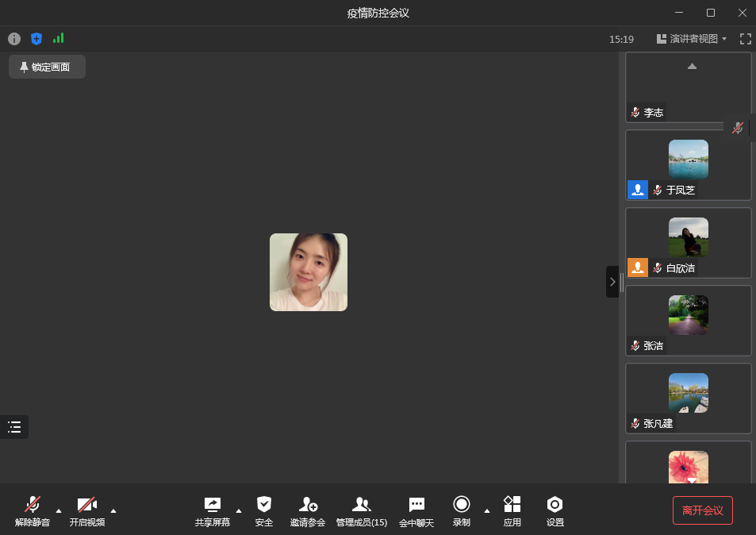Open Invite participants (邀请参会)
756x535 pixels.
point(308,510)
